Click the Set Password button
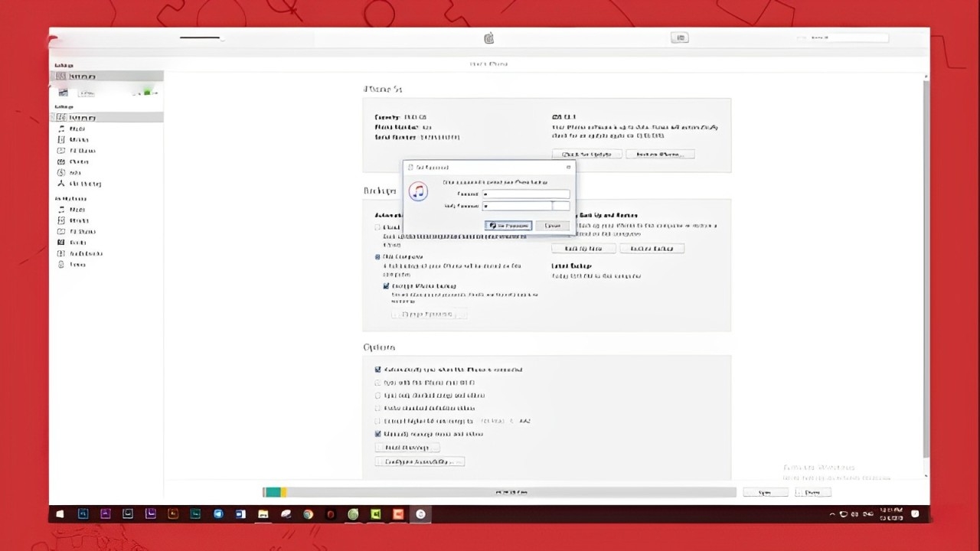The width and height of the screenshot is (980, 551). (508, 226)
